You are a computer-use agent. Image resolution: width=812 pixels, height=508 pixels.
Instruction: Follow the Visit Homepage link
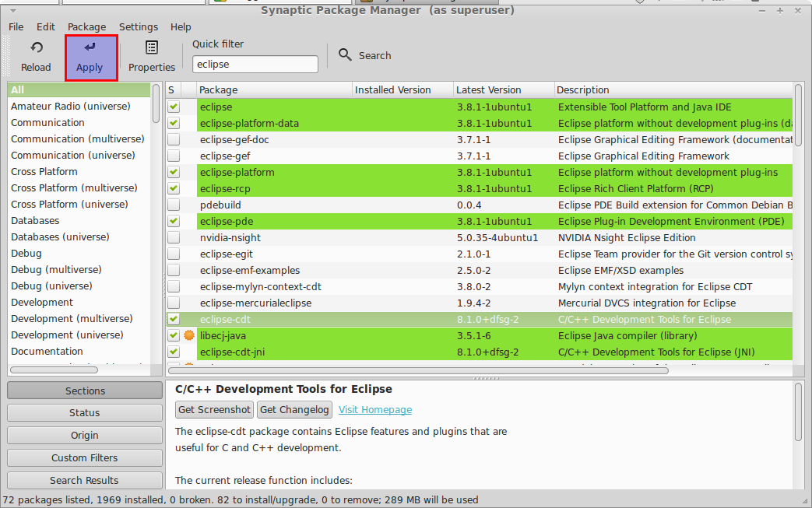(x=375, y=410)
